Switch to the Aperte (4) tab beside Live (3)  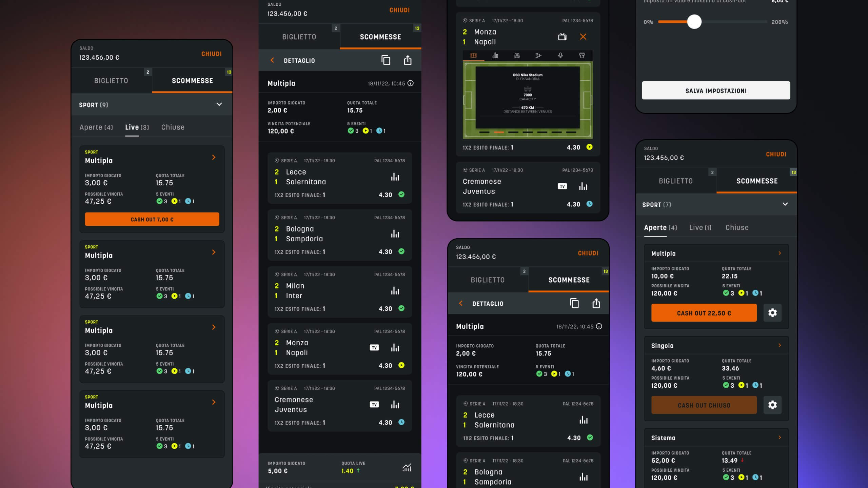pyautogui.click(x=96, y=127)
